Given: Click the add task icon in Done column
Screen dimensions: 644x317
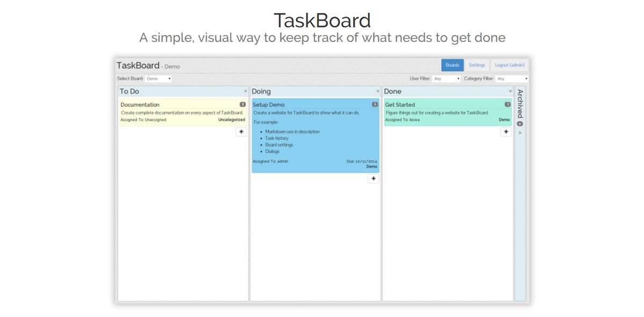Looking at the screenshot, I should (506, 131).
